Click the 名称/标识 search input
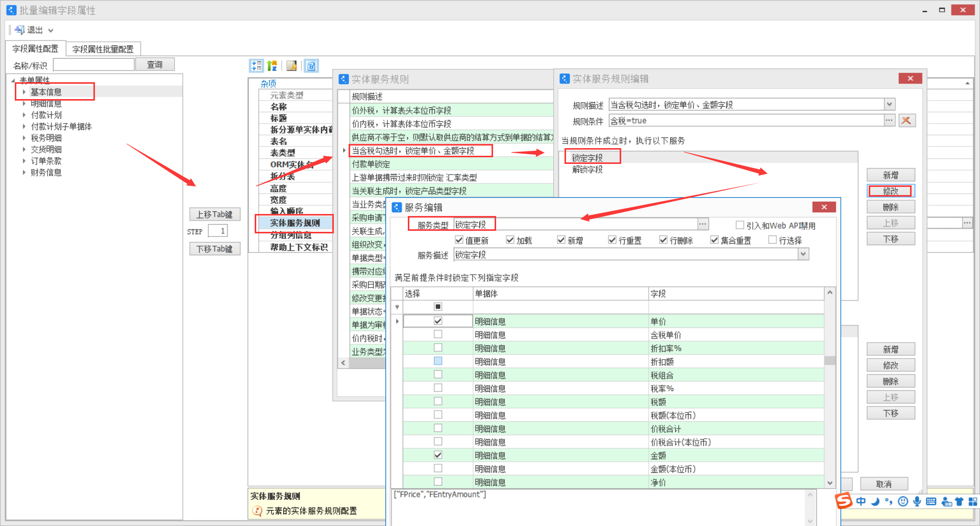 [94, 64]
